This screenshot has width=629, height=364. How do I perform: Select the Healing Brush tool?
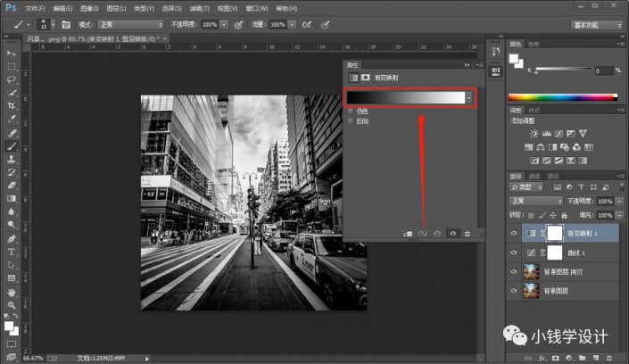click(12, 133)
